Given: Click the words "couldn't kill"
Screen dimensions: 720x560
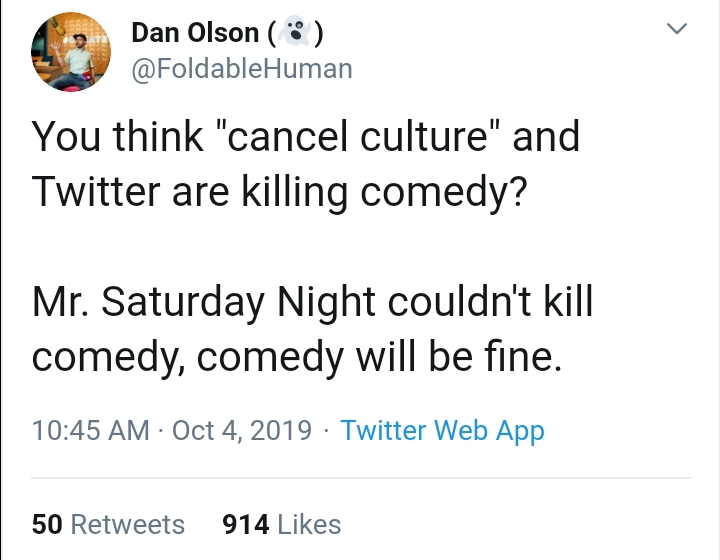Looking at the screenshot, I should pyautogui.click(x=490, y=302).
